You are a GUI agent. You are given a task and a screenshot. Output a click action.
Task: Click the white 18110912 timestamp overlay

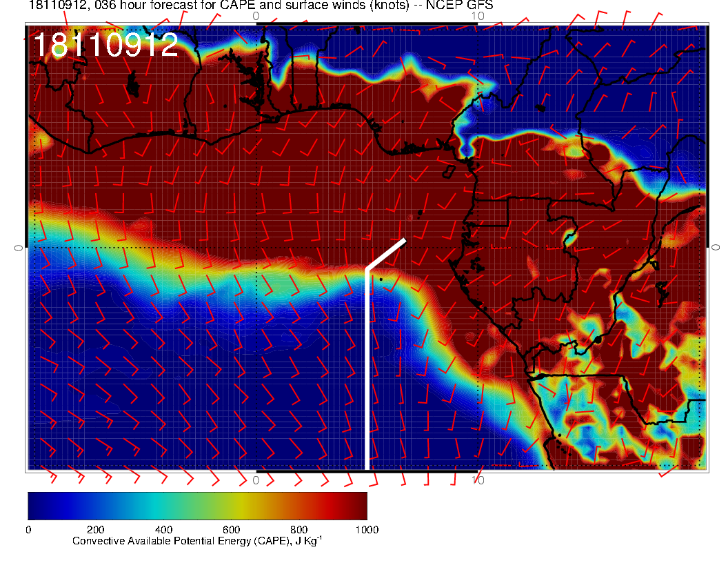point(105,46)
